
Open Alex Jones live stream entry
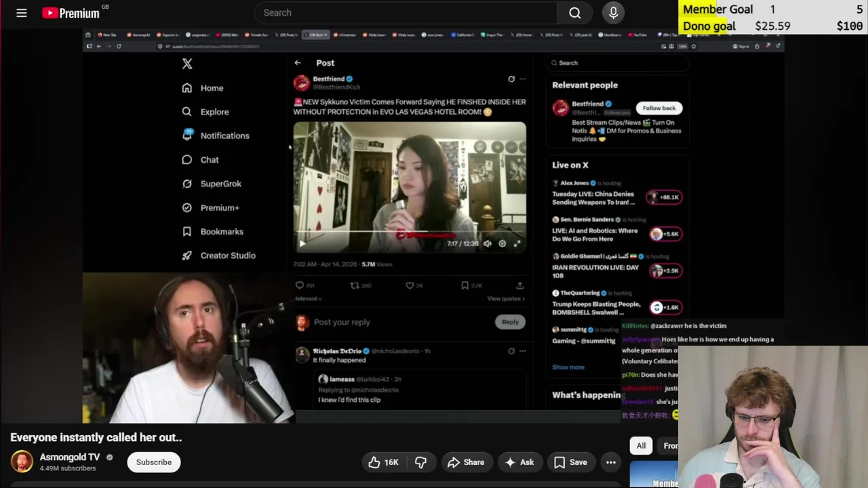pos(617,193)
